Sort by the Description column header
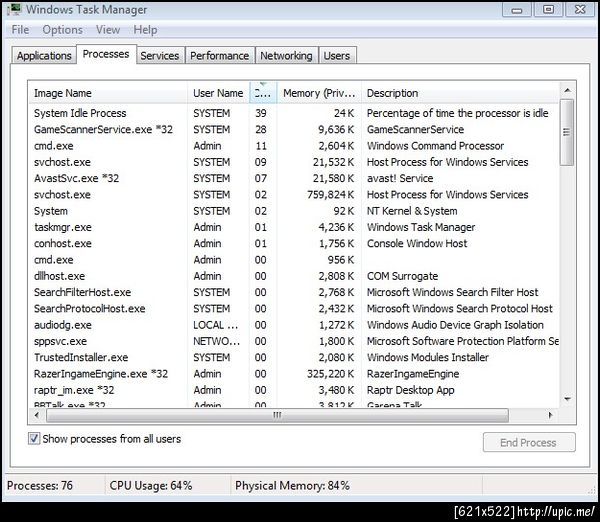This screenshot has width=600, height=522. point(459,93)
